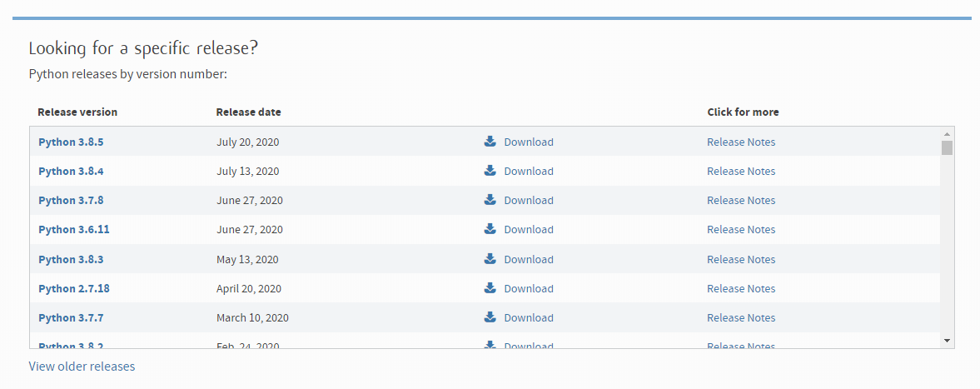Viewport: 980px width, 389px height.
Task: Click the 'Looking for a specific release?' heading
Action: [x=144, y=48]
